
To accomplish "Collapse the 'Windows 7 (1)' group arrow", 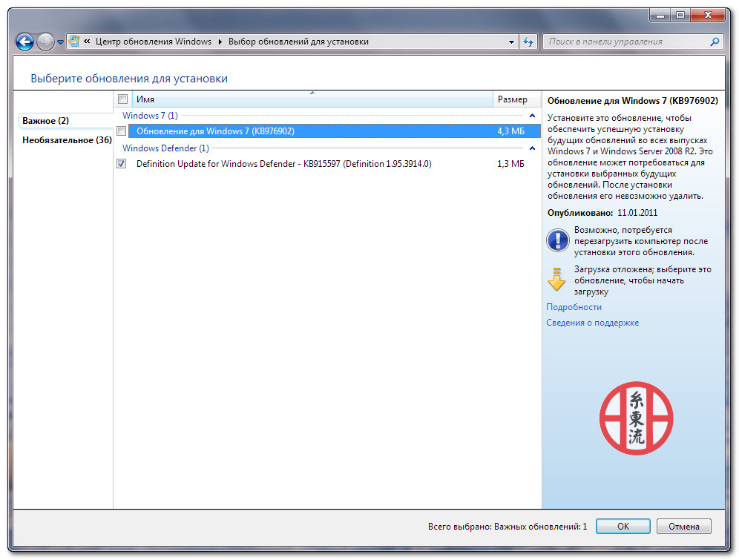I will (532, 116).
